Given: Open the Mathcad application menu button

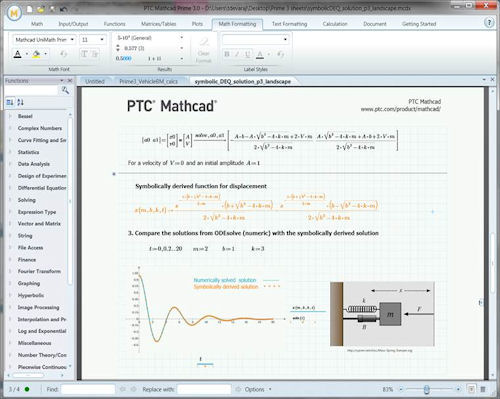Looking at the screenshot, I should [14, 13].
